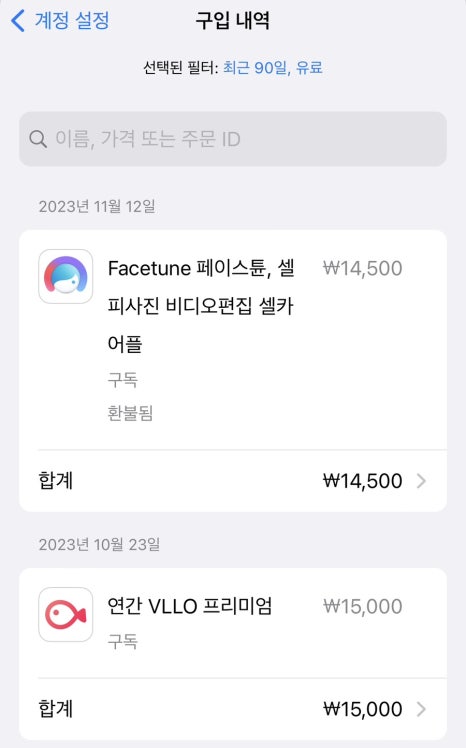The width and height of the screenshot is (466, 748).
Task: Tap the 환불됨 status label
Action: click(130, 413)
